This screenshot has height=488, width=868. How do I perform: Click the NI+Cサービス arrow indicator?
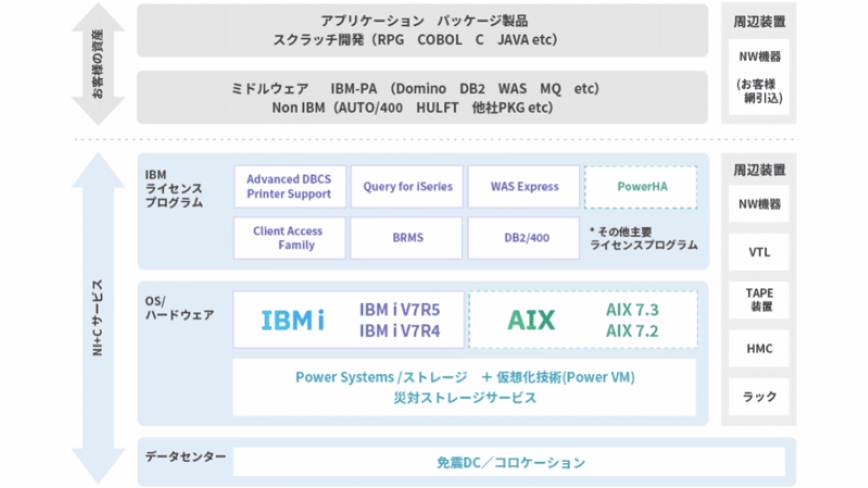[100, 317]
